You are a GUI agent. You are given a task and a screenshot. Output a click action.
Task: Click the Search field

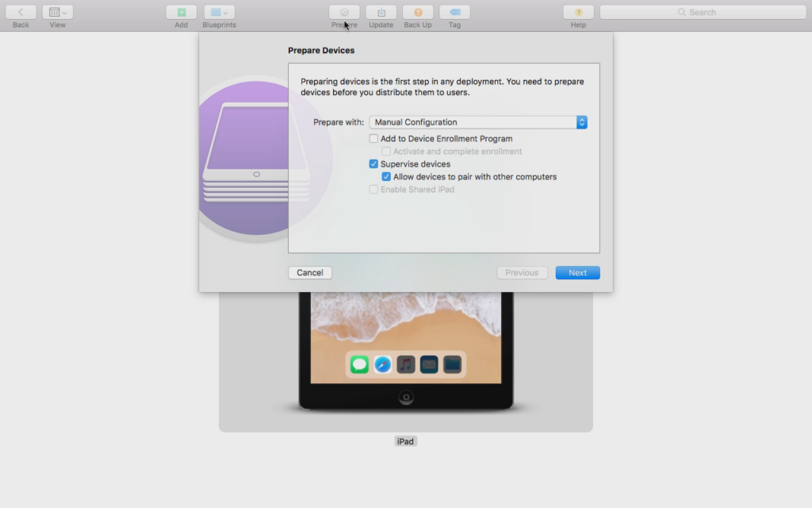[703, 13]
